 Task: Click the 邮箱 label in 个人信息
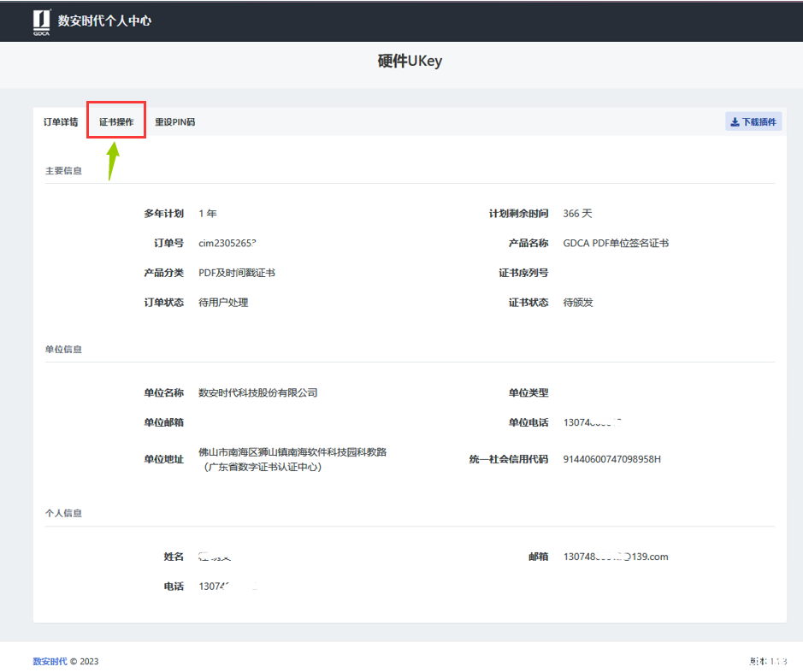(x=539, y=557)
